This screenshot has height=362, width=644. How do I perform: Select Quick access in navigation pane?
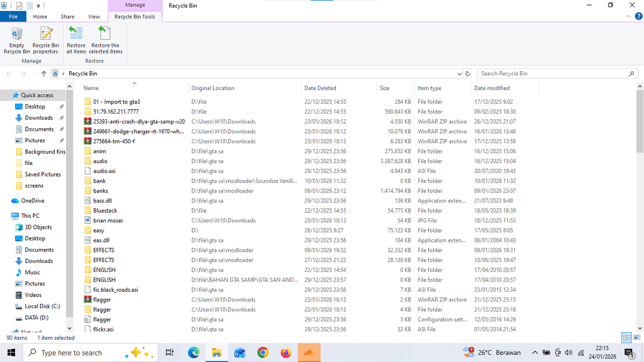[37, 95]
